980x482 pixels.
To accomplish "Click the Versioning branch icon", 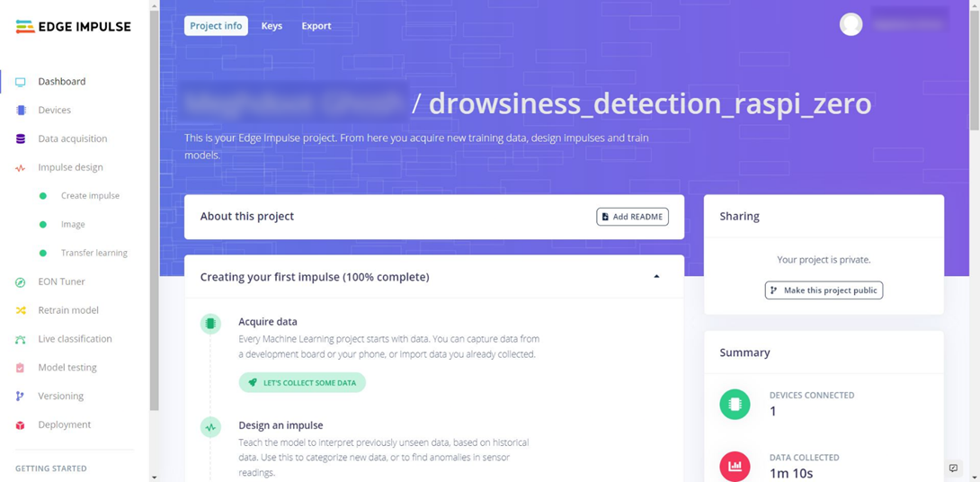I will [x=21, y=397].
